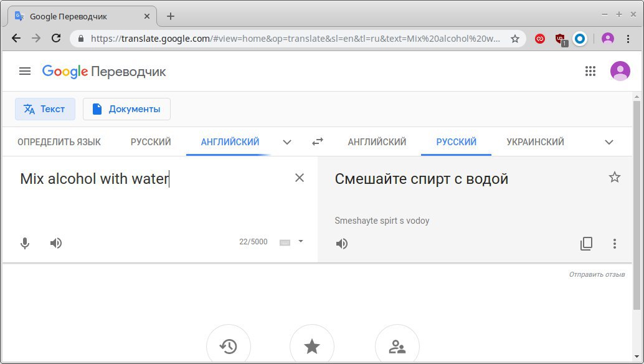Open the Chrome three-dot menu
The image size is (644, 364).
point(628,39)
